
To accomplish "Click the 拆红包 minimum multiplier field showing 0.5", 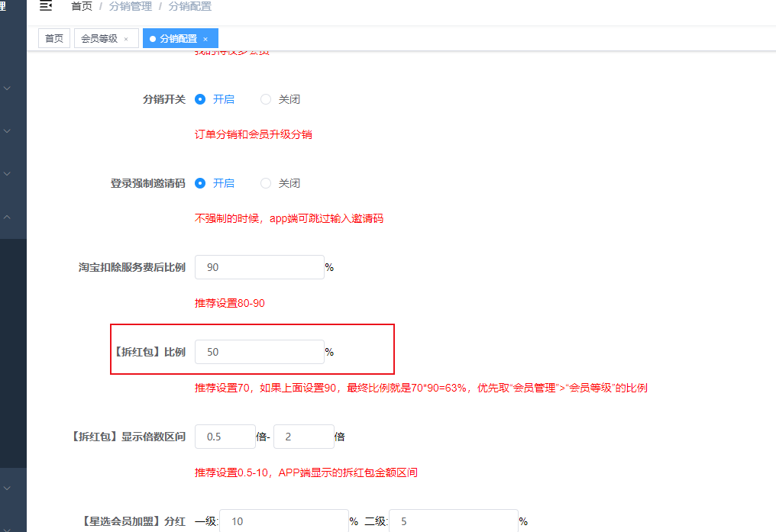I will coord(225,437).
